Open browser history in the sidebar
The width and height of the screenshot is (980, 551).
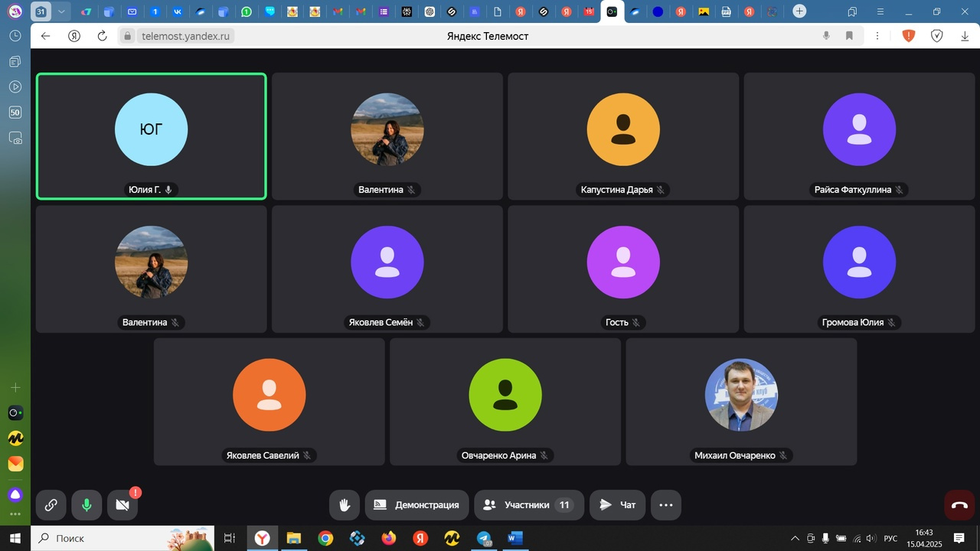click(x=15, y=36)
